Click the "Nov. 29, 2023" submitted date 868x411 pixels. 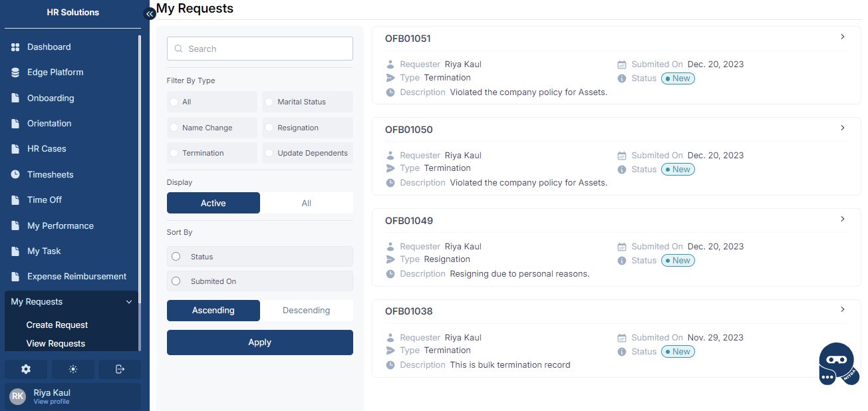click(716, 338)
